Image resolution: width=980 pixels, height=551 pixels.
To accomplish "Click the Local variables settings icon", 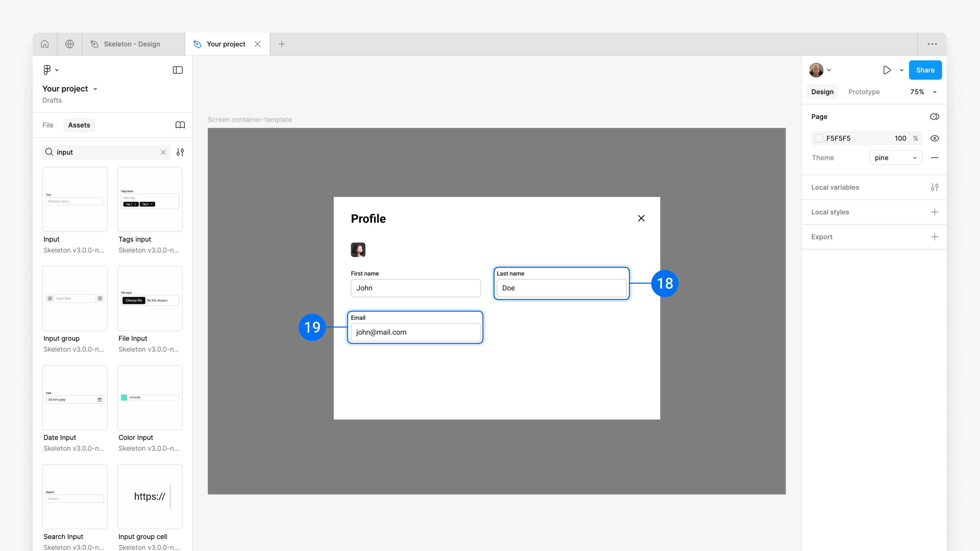I will [x=934, y=187].
